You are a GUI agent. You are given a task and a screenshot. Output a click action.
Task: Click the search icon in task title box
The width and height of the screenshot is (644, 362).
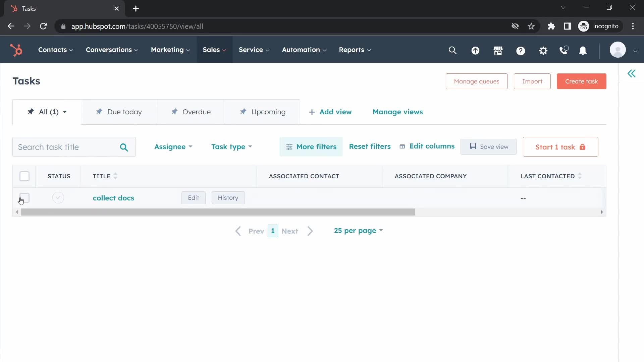[x=124, y=147]
